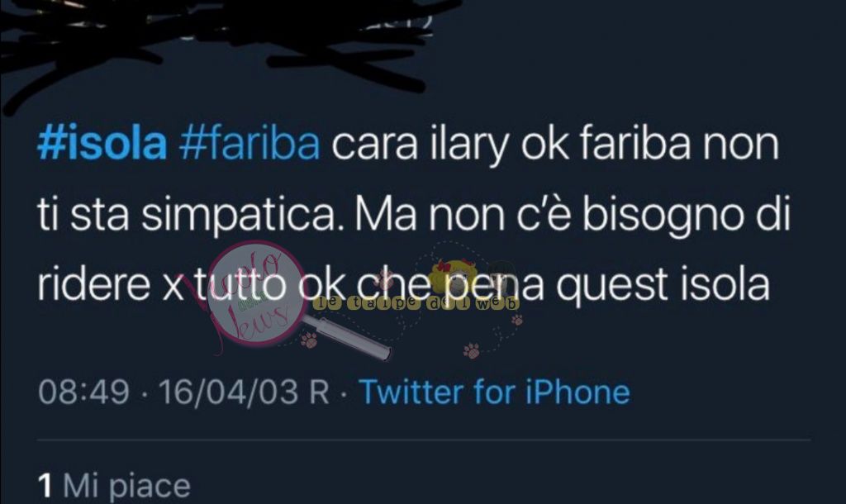Click the 08:49 tweet timestamp

pos(83,392)
